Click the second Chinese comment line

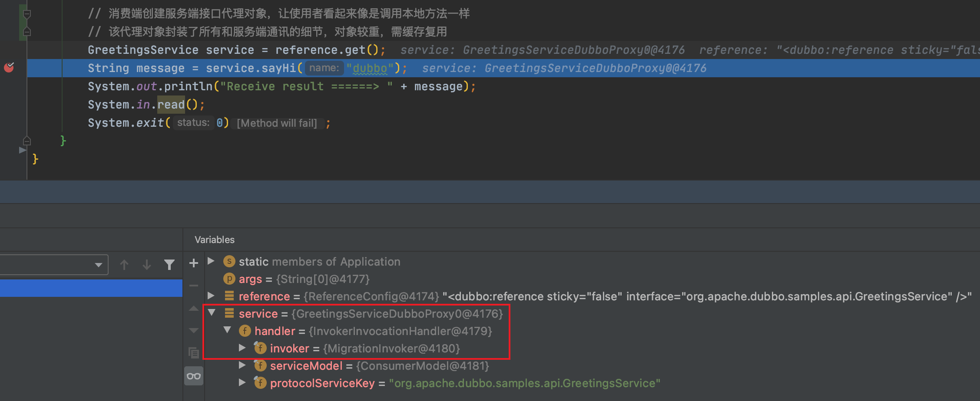click(x=267, y=32)
